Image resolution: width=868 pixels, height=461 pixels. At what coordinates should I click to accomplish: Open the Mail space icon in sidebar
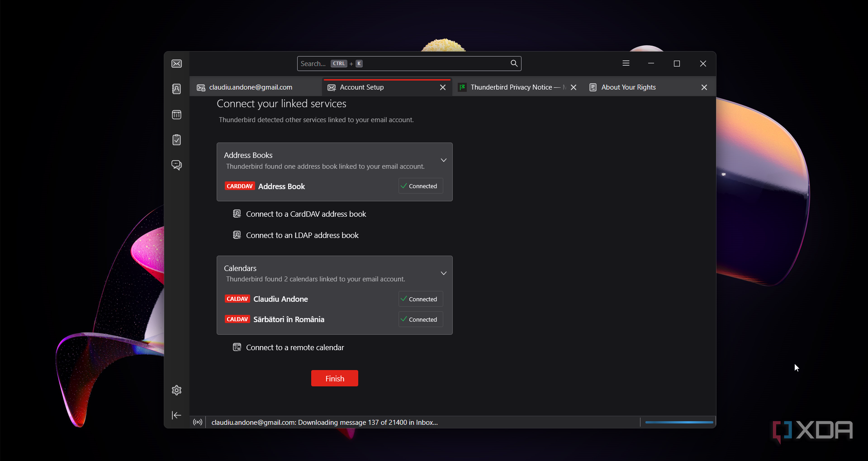176,64
